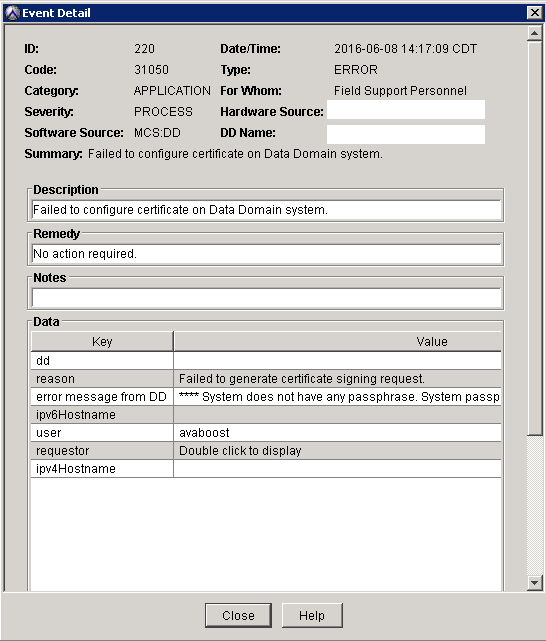Click the Description text box
The width and height of the screenshot is (546, 641).
[x=266, y=210]
